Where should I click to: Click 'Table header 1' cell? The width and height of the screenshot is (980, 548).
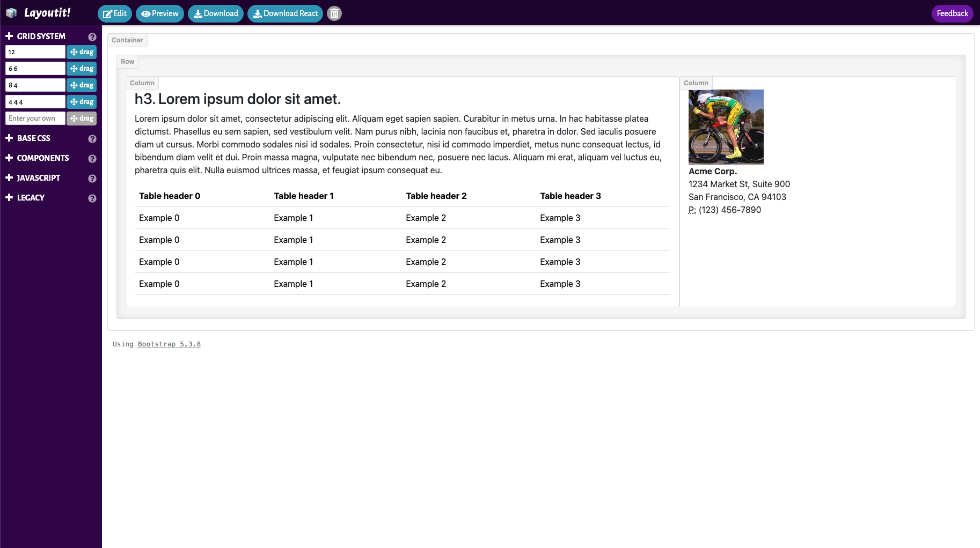point(304,196)
